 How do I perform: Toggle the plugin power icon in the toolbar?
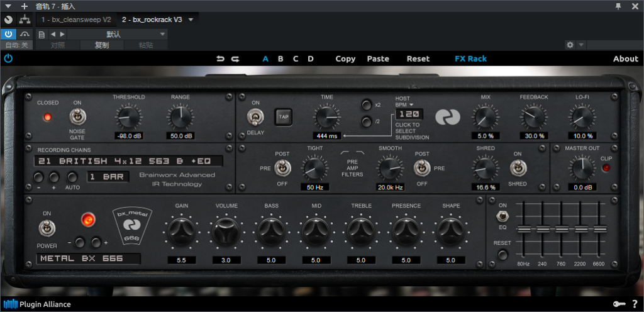(8, 58)
